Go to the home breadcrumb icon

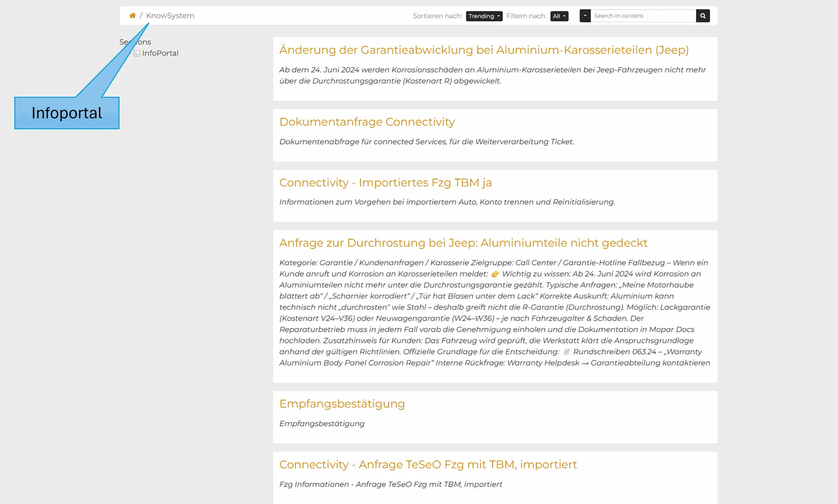click(x=132, y=16)
